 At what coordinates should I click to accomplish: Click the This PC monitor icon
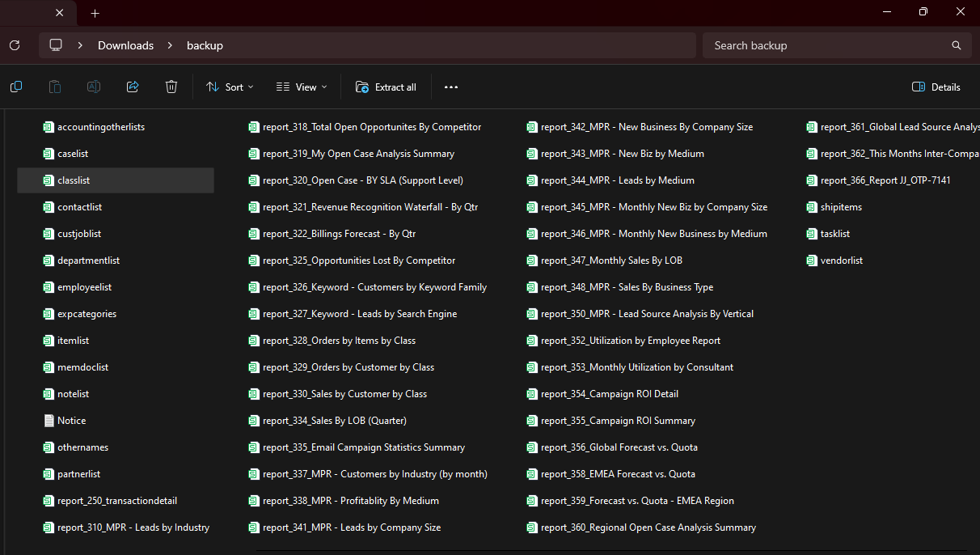[x=56, y=45]
